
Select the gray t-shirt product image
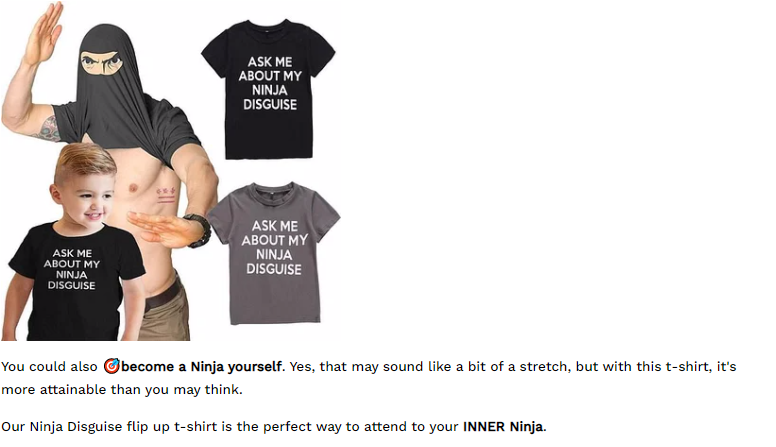[273, 253]
